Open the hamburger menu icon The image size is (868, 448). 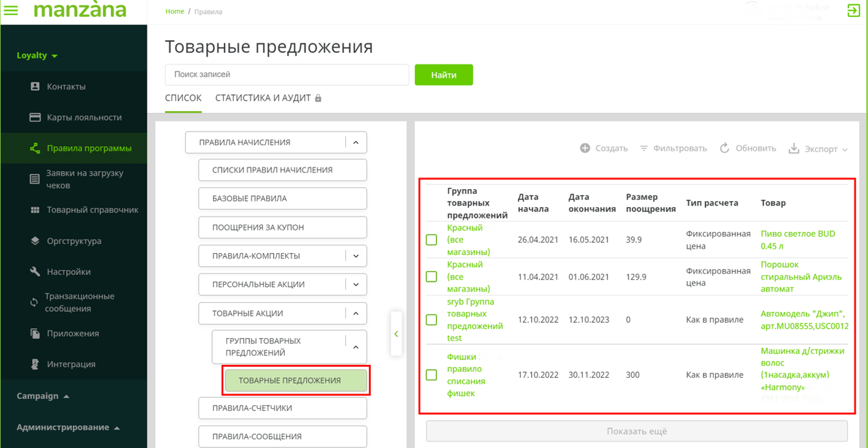[11, 11]
